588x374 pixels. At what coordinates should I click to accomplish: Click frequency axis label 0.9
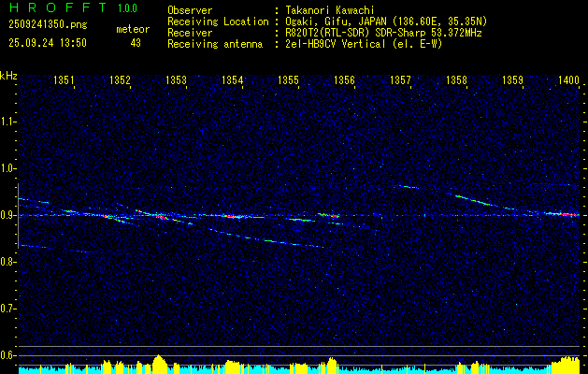pyautogui.click(x=7, y=215)
